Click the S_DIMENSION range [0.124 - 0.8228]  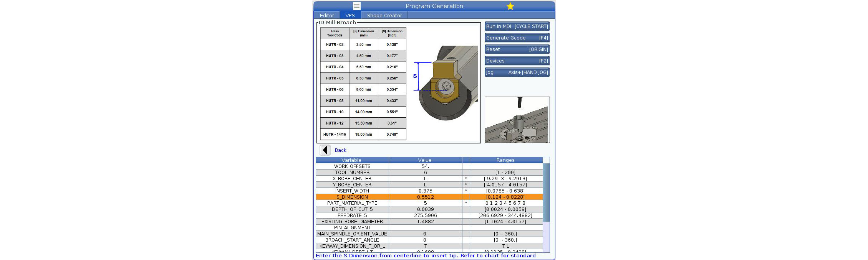coord(506,197)
